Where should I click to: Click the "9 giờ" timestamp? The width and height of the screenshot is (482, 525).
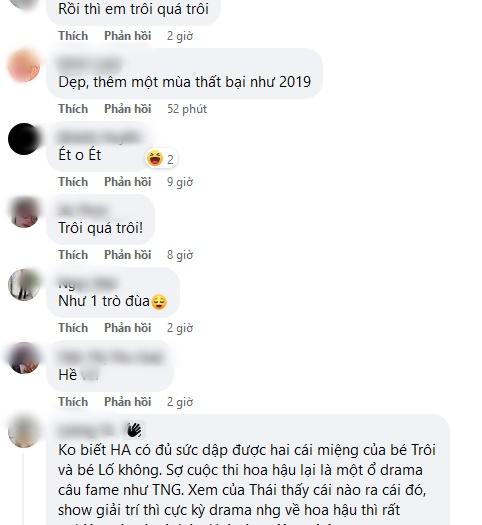(180, 182)
